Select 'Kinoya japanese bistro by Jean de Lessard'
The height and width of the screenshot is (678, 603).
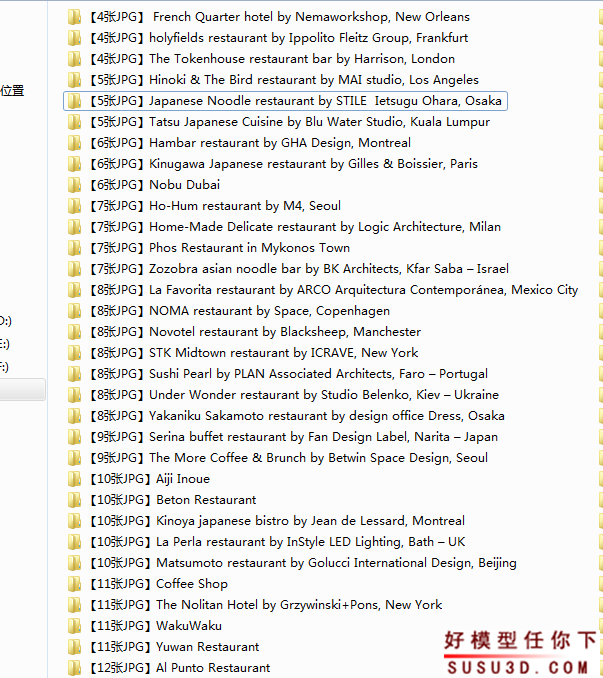pos(310,521)
